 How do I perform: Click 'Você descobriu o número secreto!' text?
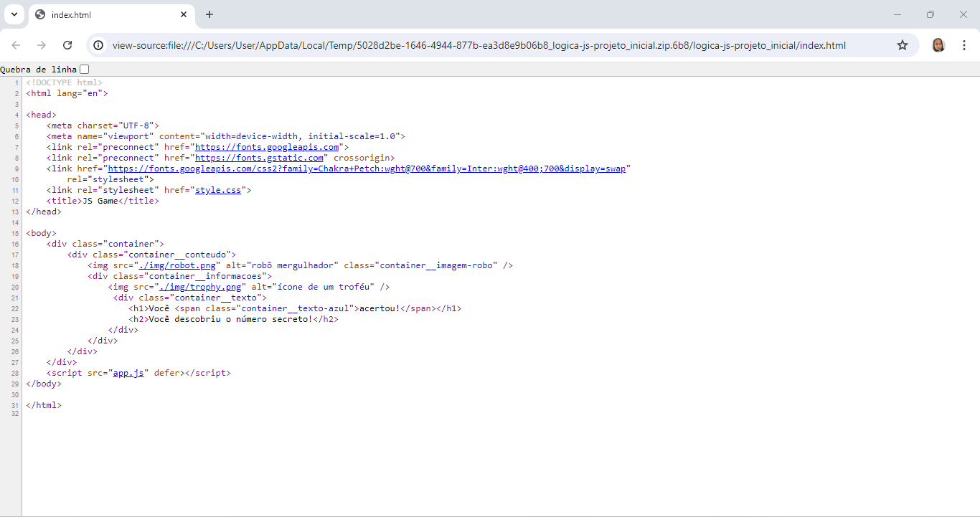230,319
